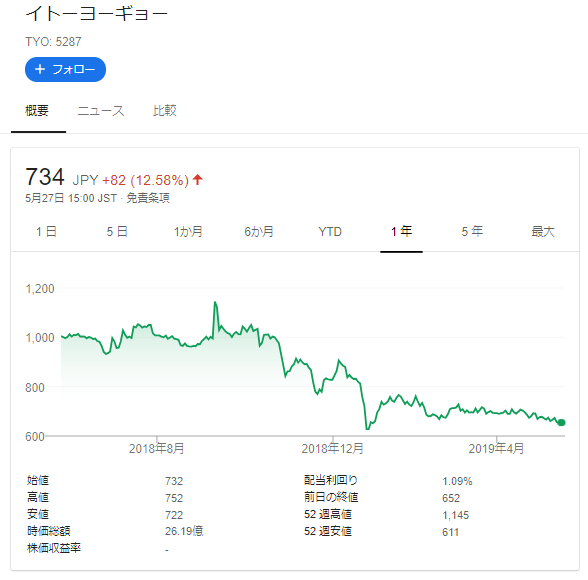Click the 600 y-axis label
Screen dimensions: 588x580
(35, 436)
